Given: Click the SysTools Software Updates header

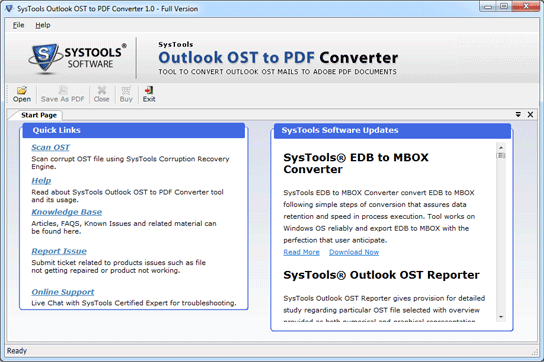Looking at the screenshot, I should point(392,131).
